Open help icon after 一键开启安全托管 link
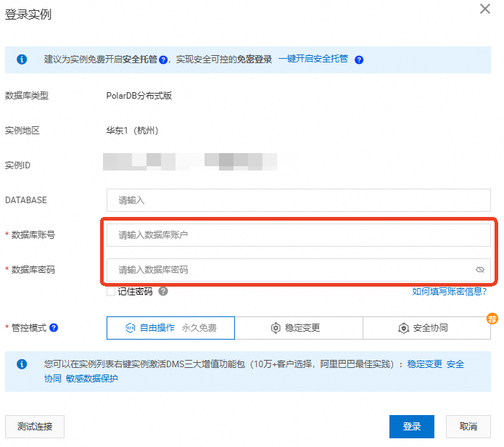The width and height of the screenshot is (504, 447). [359, 60]
